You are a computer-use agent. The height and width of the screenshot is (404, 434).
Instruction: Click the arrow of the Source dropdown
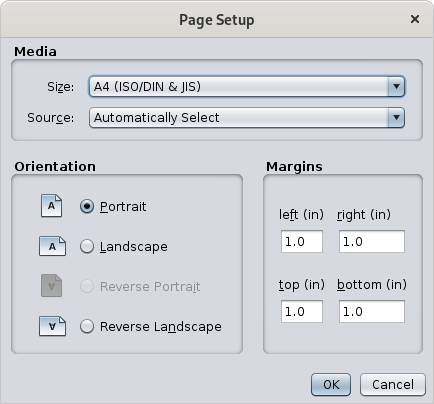396,117
